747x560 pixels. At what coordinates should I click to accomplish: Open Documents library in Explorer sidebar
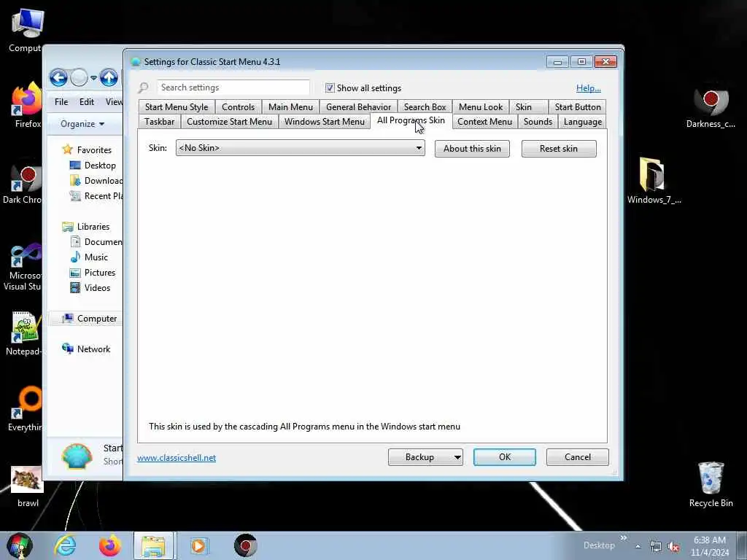coord(96,242)
